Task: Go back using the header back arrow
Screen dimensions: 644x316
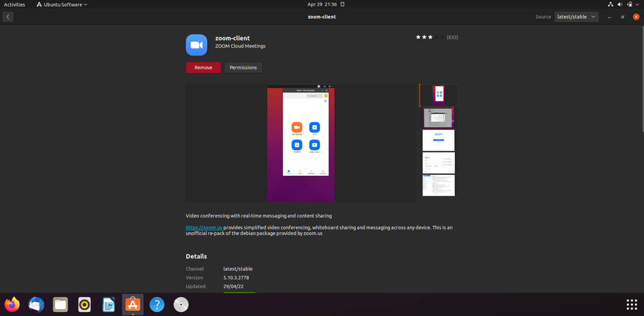Action: tap(8, 17)
